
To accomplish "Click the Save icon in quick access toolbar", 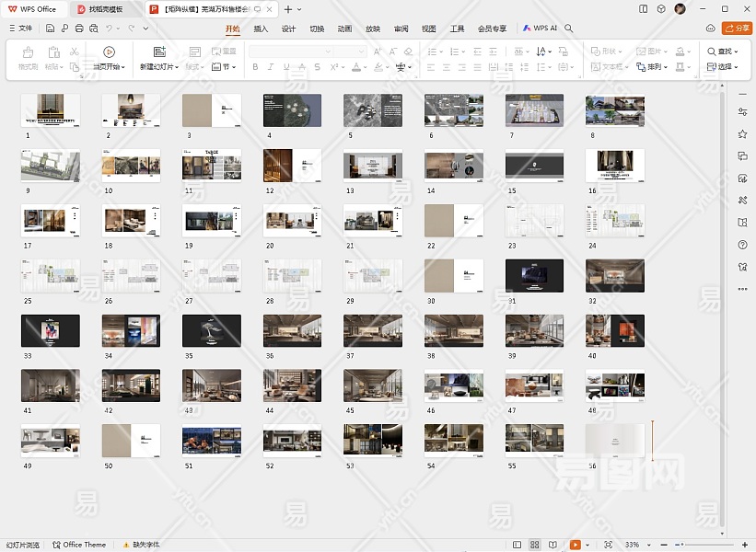I will coord(51,29).
